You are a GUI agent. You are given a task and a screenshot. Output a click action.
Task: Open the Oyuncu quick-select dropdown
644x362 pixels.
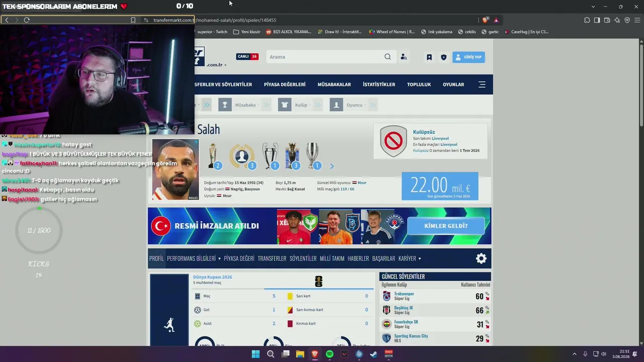(354, 105)
